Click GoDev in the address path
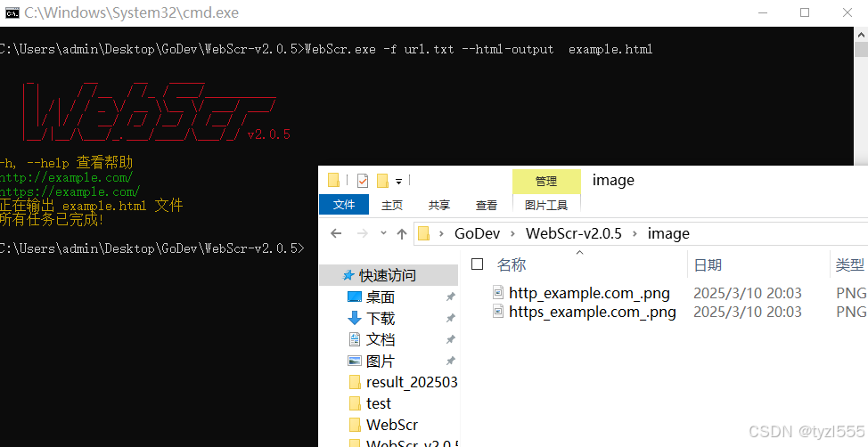868x447 pixels. coord(477,233)
